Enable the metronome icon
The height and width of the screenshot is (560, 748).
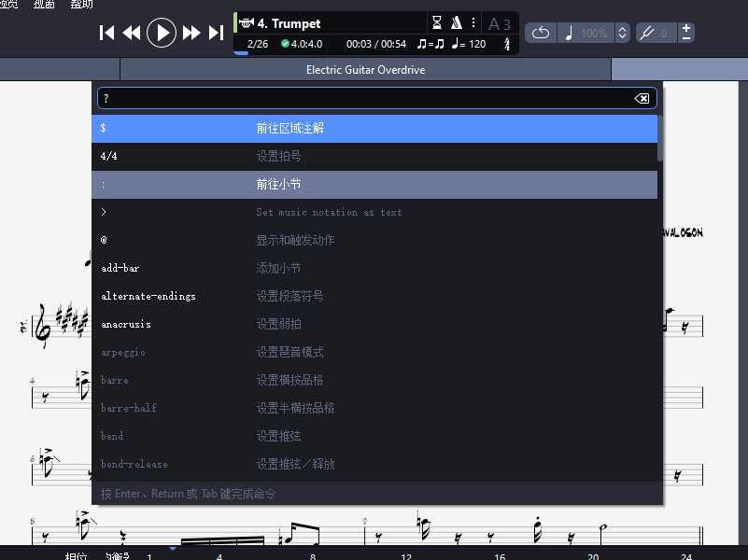456,21
